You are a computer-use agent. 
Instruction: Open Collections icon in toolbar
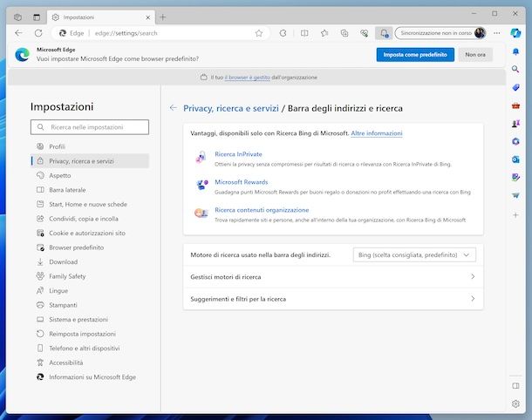(x=344, y=33)
